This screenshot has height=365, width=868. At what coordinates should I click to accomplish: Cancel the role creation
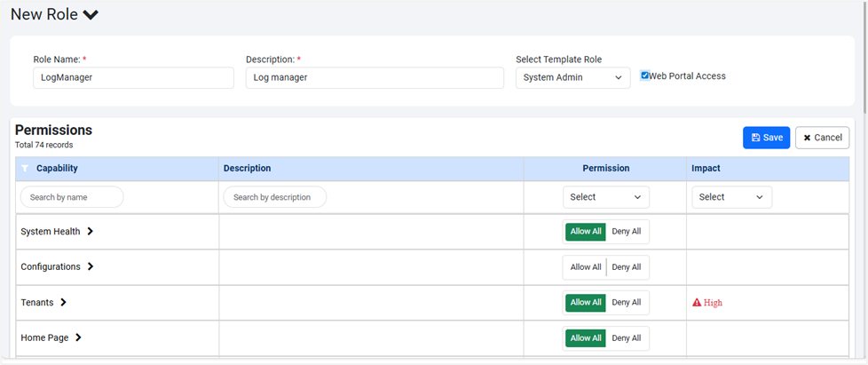click(822, 138)
